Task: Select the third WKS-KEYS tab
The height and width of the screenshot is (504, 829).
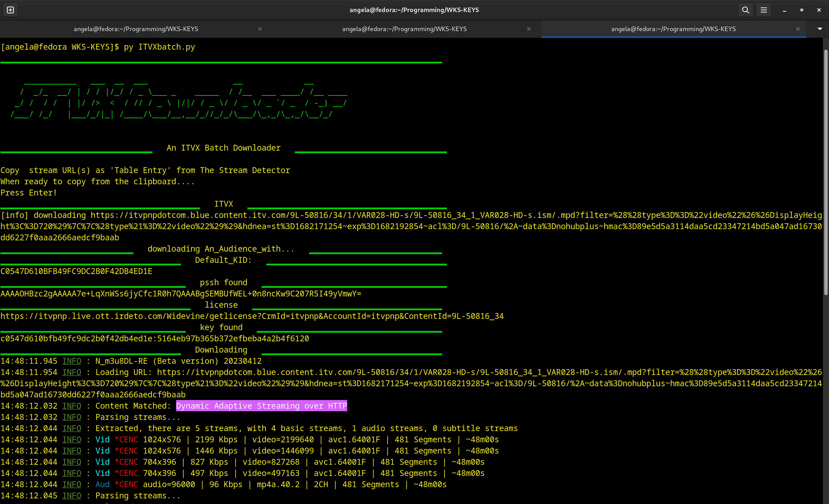Action: (673, 29)
